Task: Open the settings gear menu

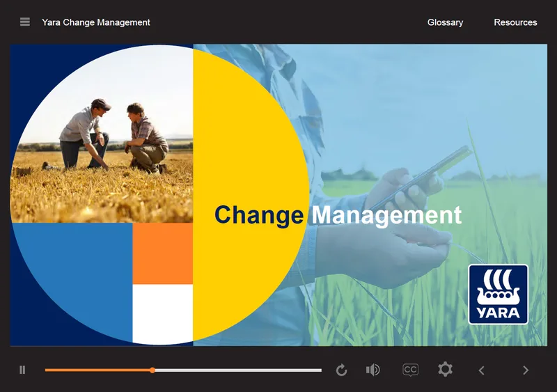Action: point(445,369)
